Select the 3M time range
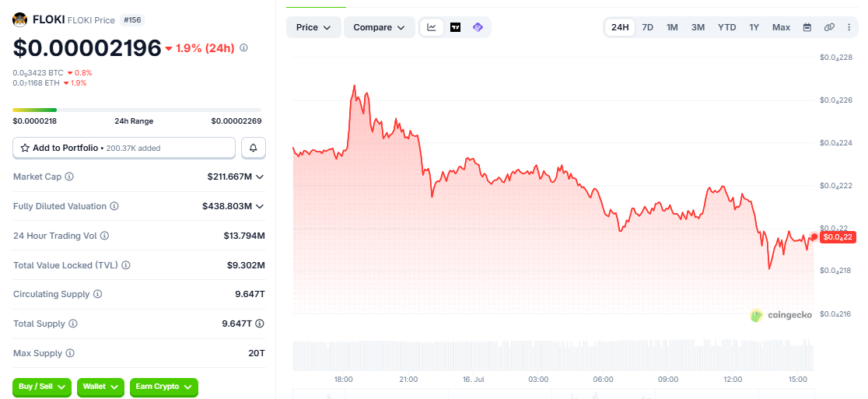The image size is (868, 399). point(698,27)
